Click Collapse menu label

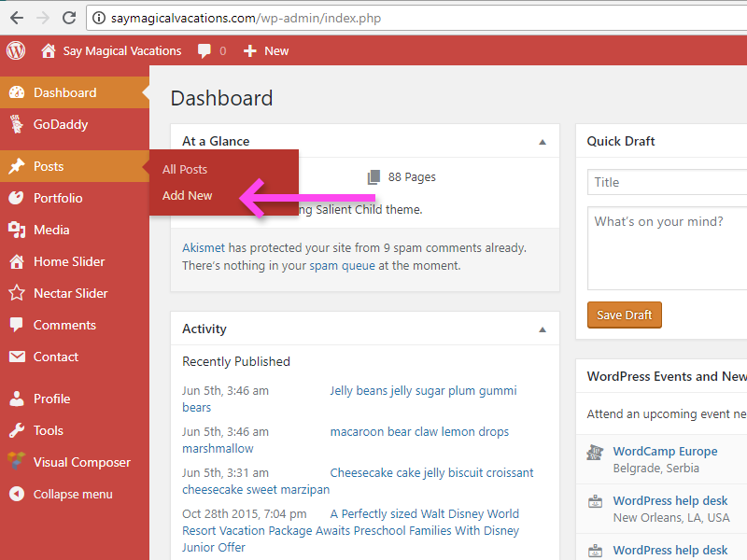tap(73, 495)
